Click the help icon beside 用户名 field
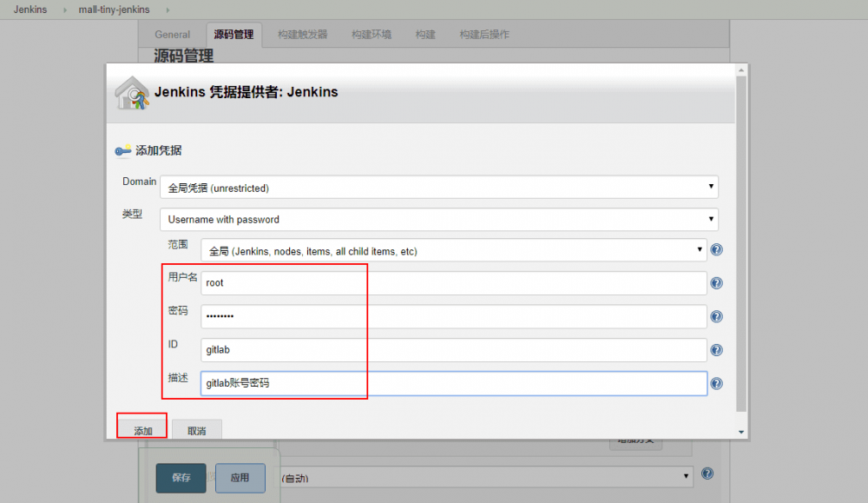This screenshot has width=868, height=503. (x=716, y=282)
